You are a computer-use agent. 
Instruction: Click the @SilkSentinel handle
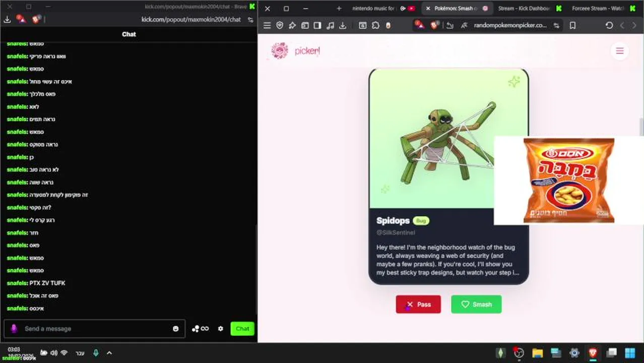click(x=396, y=232)
